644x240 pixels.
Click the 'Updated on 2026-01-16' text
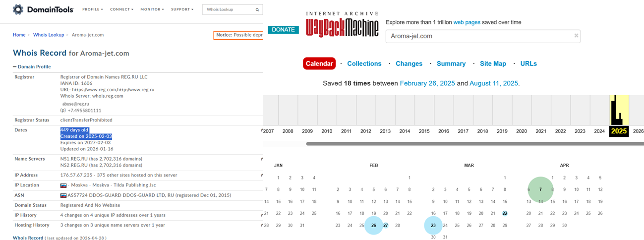click(x=87, y=149)
